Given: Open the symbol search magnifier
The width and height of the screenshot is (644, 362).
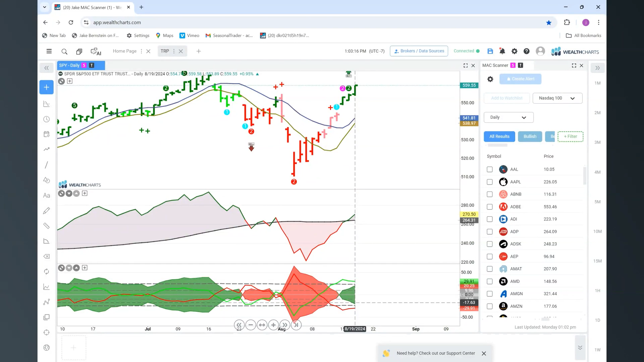Looking at the screenshot, I should point(64,51).
